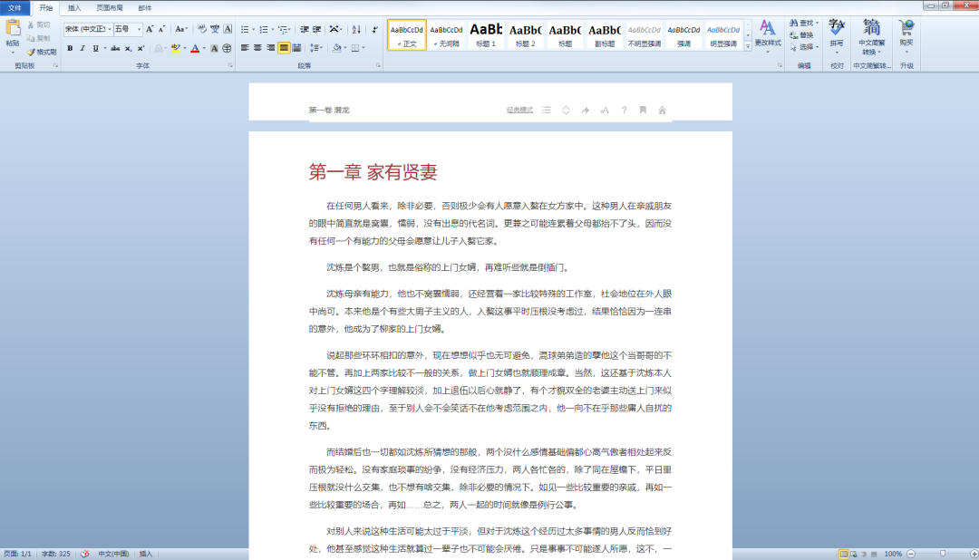Activate the Format Painter (格式刷)

coord(42,52)
